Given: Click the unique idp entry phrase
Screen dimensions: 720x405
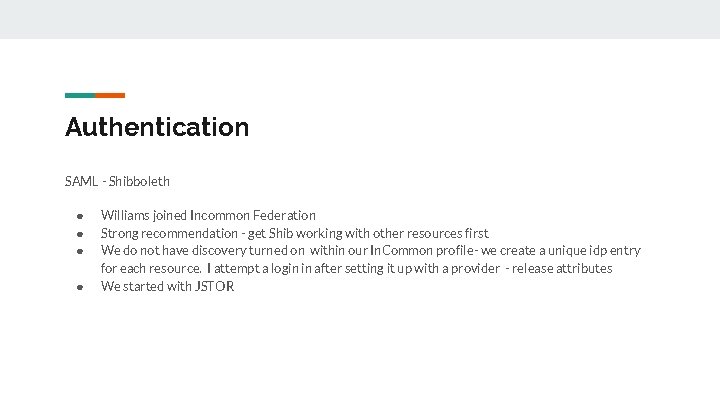Looking at the screenshot, I should [590, 251].
